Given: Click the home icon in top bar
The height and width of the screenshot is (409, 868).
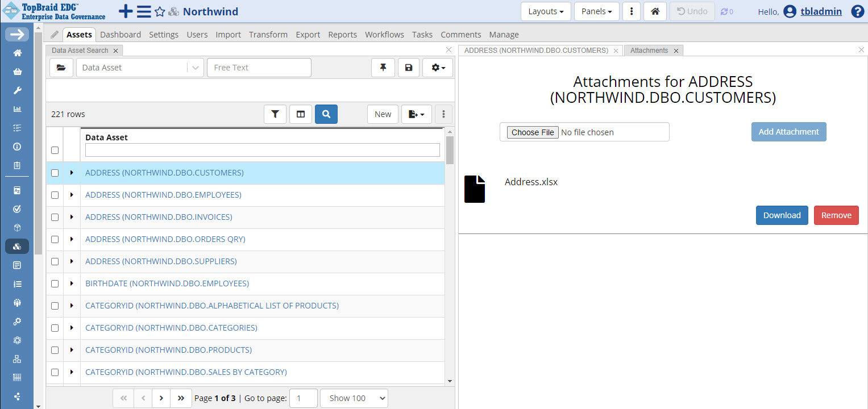Looking at the screenshot, I should pyautogui.click(x=655, y=11).
